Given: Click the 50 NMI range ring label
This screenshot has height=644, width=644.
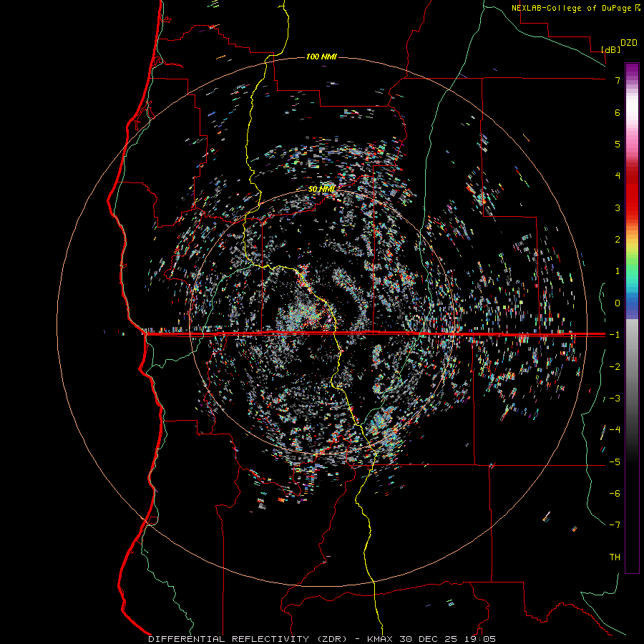Looking at the screenshot, I should tap(321, 190).
